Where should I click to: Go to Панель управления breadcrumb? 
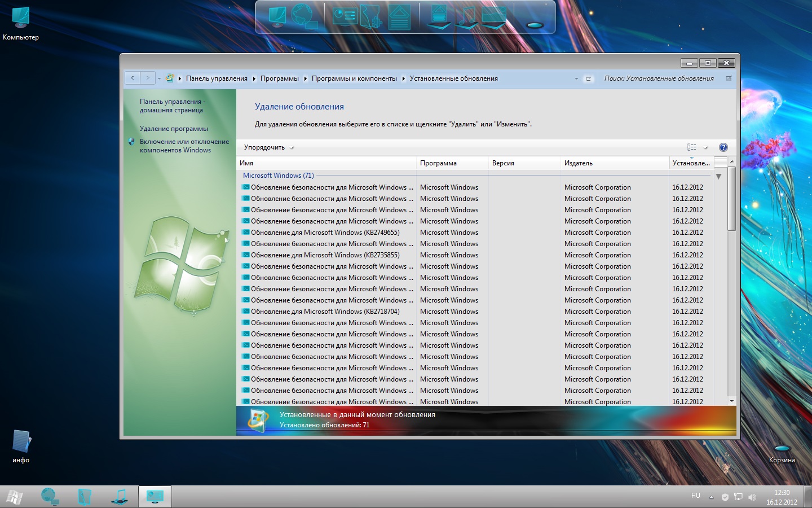click(x=217, y=78)
